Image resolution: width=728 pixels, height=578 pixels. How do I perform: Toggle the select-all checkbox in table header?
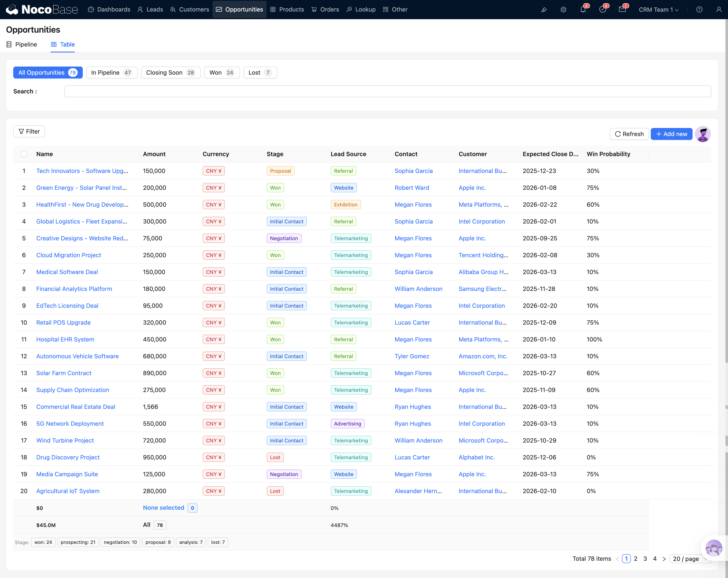[x=24, y=154]
